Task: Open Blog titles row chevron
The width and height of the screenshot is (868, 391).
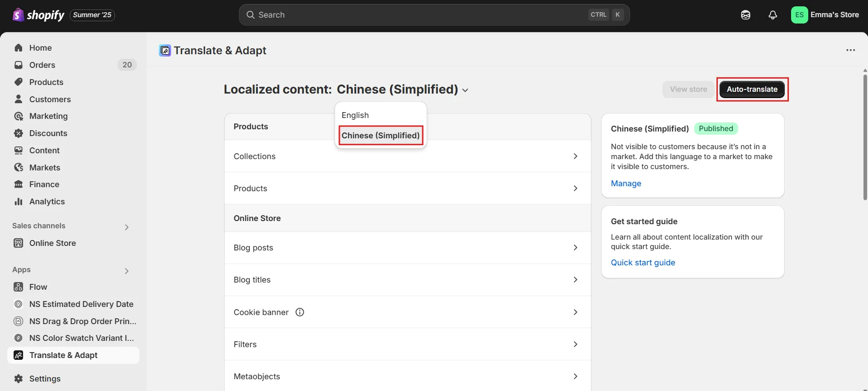Action: click(x=576, y=280)
